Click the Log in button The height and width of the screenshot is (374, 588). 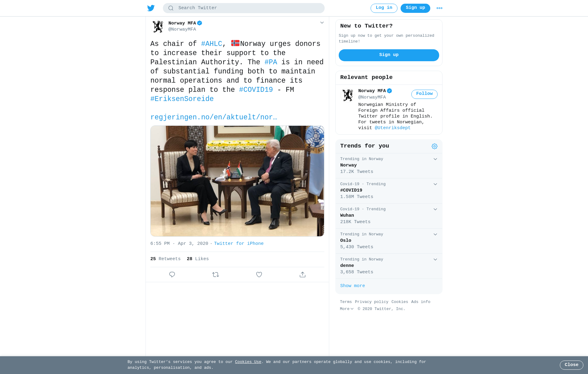(x=384, y=8)
